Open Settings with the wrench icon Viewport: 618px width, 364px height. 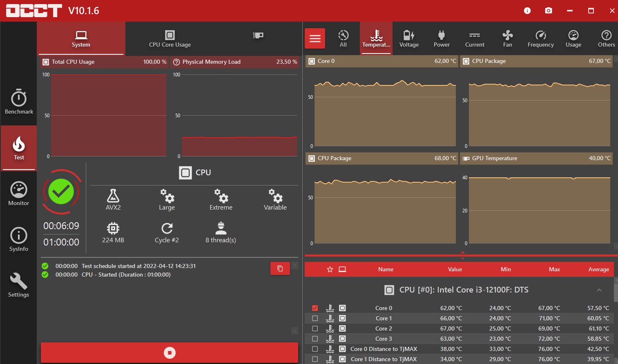(19, 285)
